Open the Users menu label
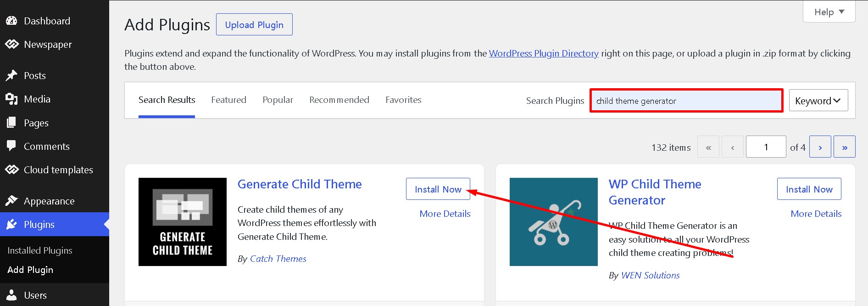Screen dimensions: 868x306 (35, 295)
